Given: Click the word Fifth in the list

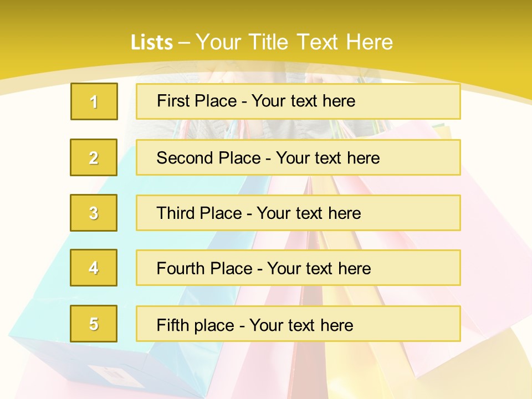Looking at the screenshot, I should click(173, 325).
